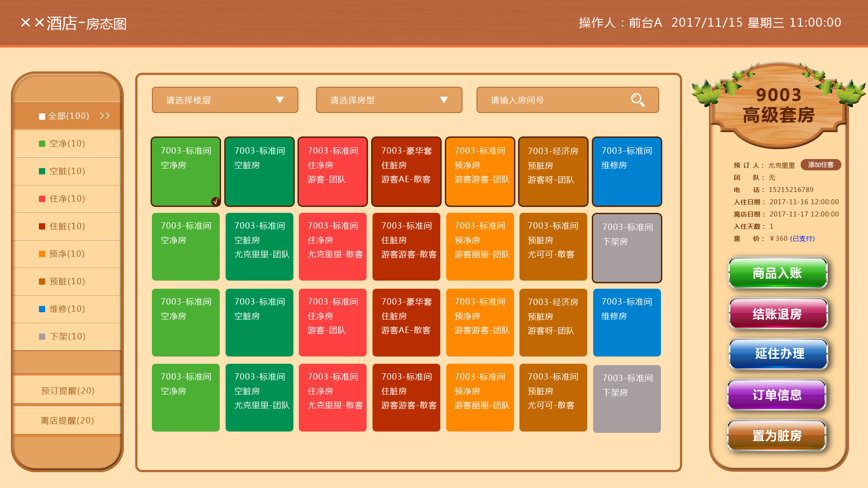Show only 住脏(10) rooms

(67, 226)
